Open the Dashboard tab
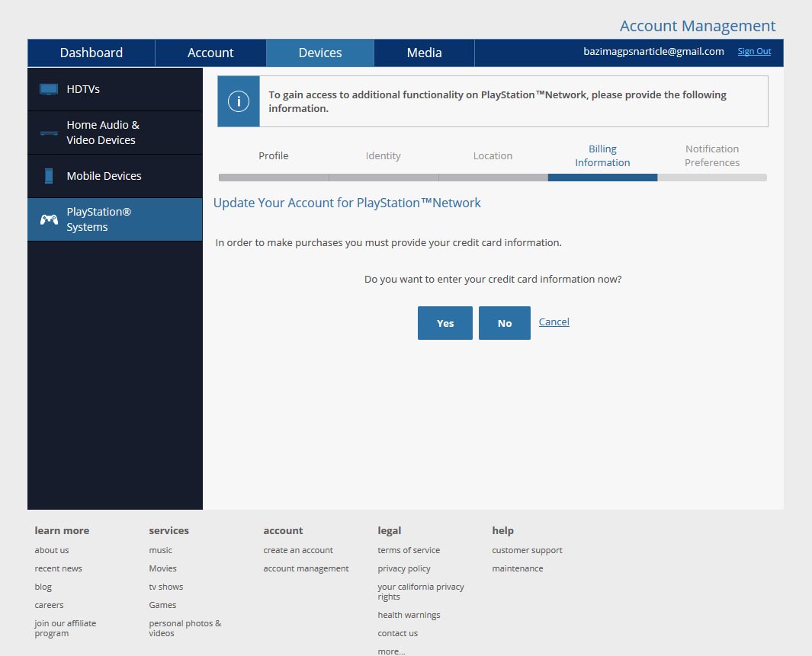 tap(91, 53)
